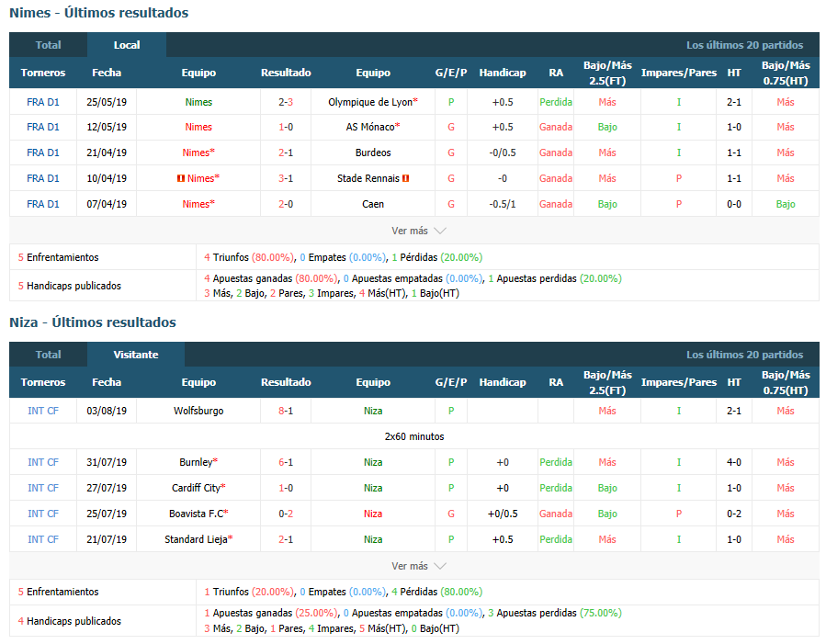
Task: Click Los últimos 20 partidos in Niza header
Action: pos(744,355)
